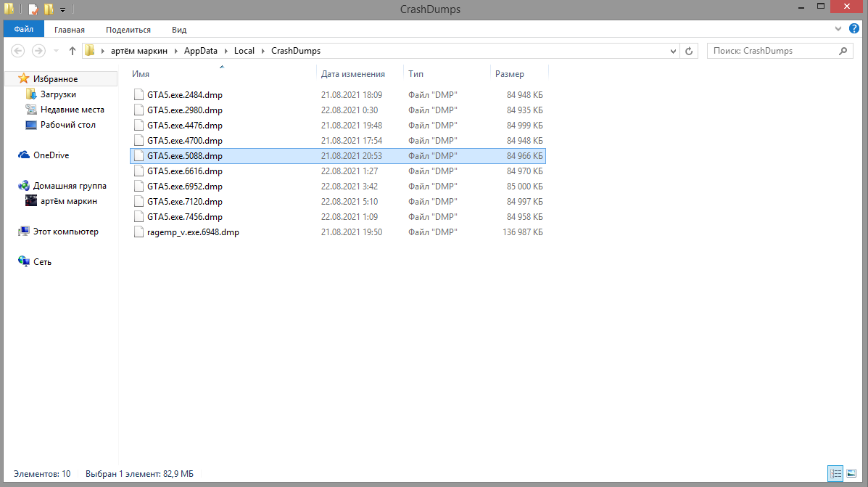Screen dimensions: 868x487
Task: Click the Properties icon in the title bar toolbar
Action: pos(33,9)
